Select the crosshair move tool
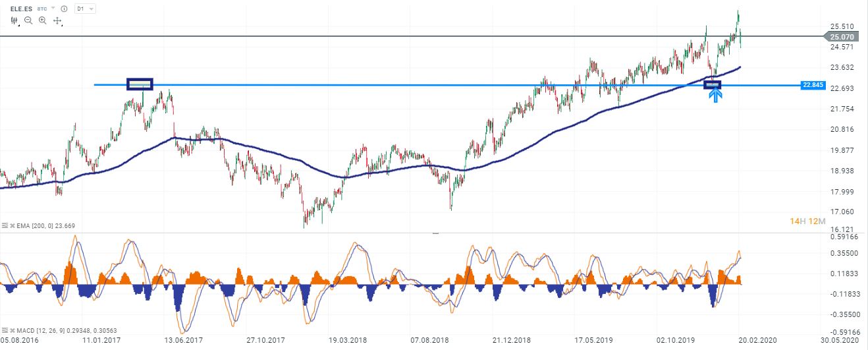This screenshot has width=868, height=350. [57, 21]
